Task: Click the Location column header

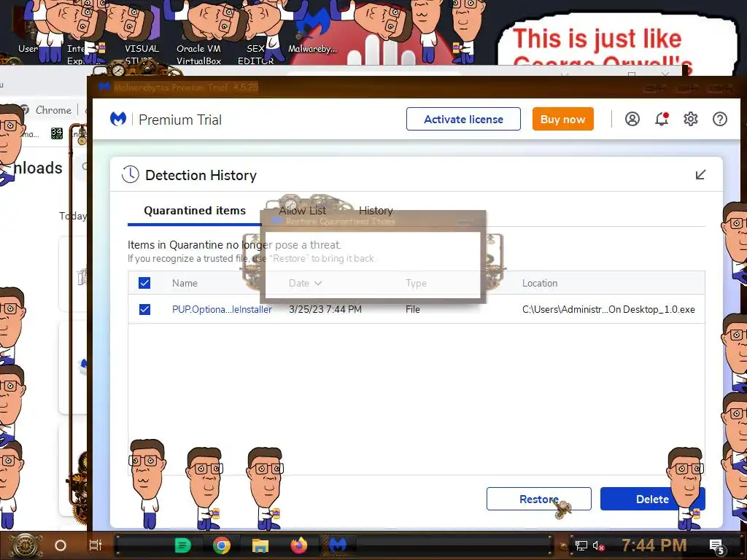Action: click(540, 283)
